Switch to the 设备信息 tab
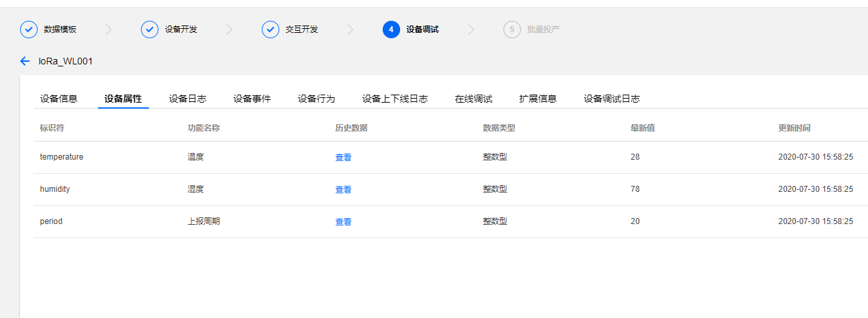The image size is (868, 318). pos(58,99)
